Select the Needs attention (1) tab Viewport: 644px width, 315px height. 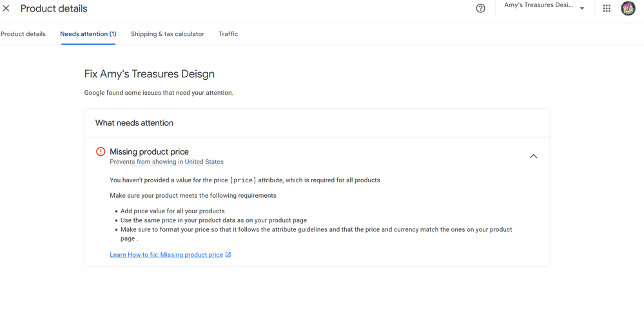(88, 34)
